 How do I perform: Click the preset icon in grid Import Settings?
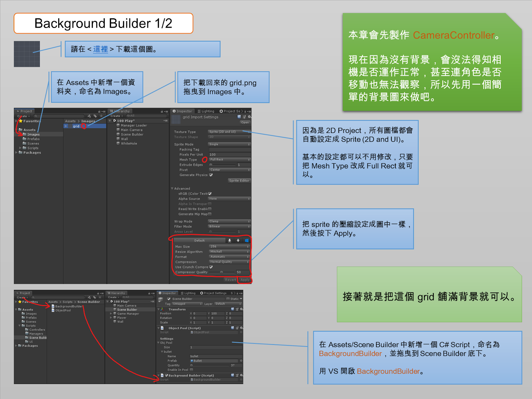pos(244,117)
